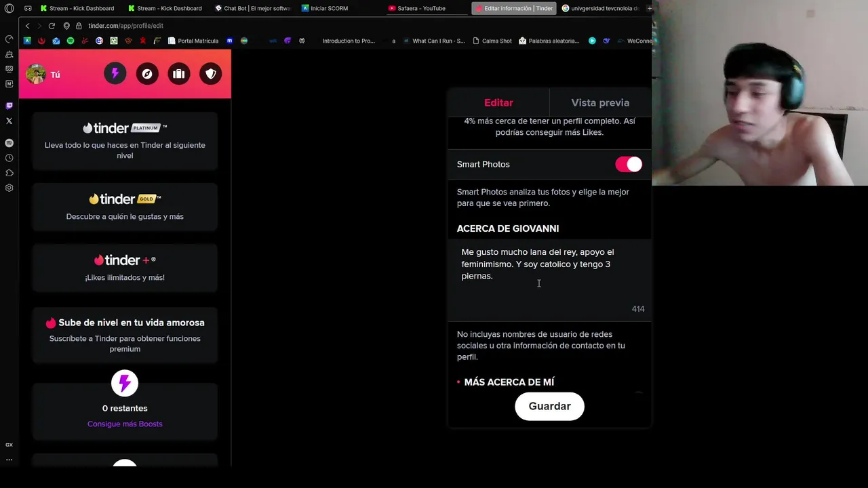Image resolution: width=868 pixels, height=488 pixels.
Task: Open Spotify player in the Opera sidebar
Action: click(9, 143)
